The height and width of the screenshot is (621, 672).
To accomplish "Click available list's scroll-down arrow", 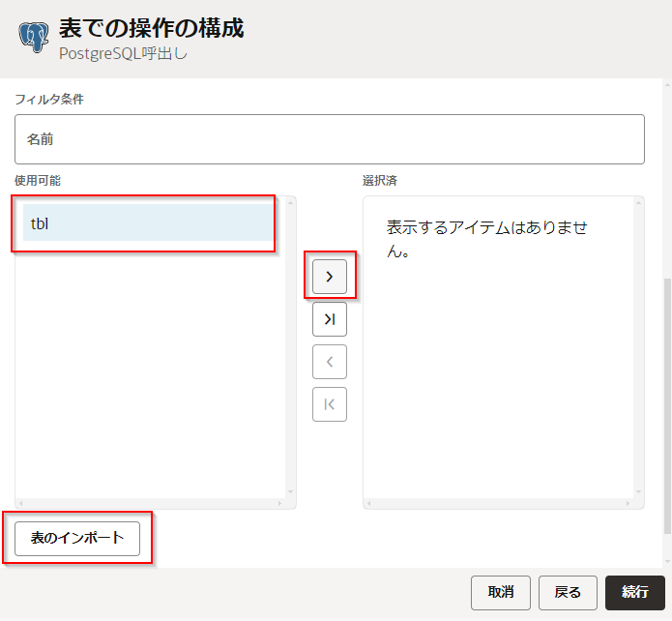I will tap(291, 492).
